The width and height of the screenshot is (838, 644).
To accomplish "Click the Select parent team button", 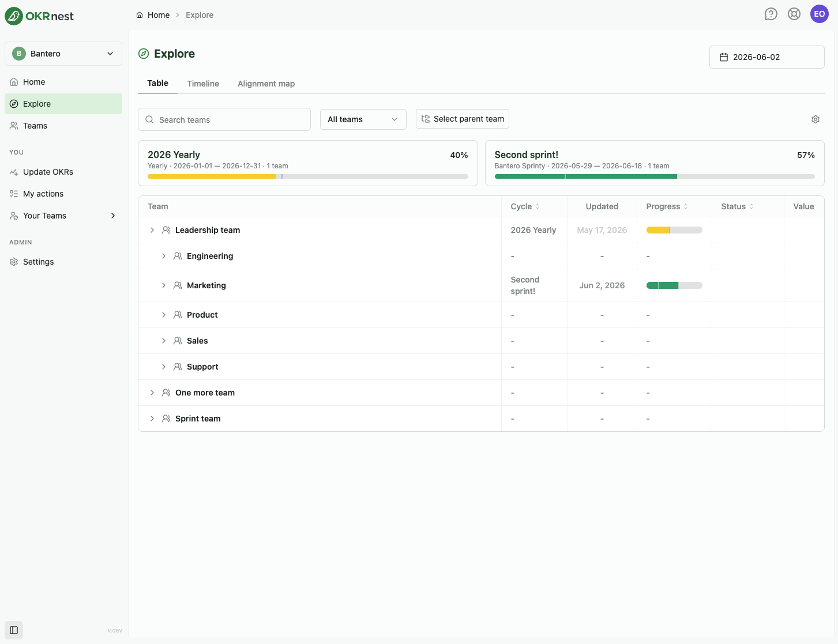I will pos(463,119).
